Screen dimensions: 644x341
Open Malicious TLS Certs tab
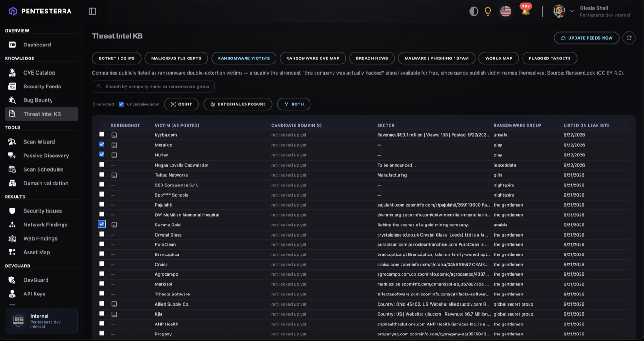(176, 58)
